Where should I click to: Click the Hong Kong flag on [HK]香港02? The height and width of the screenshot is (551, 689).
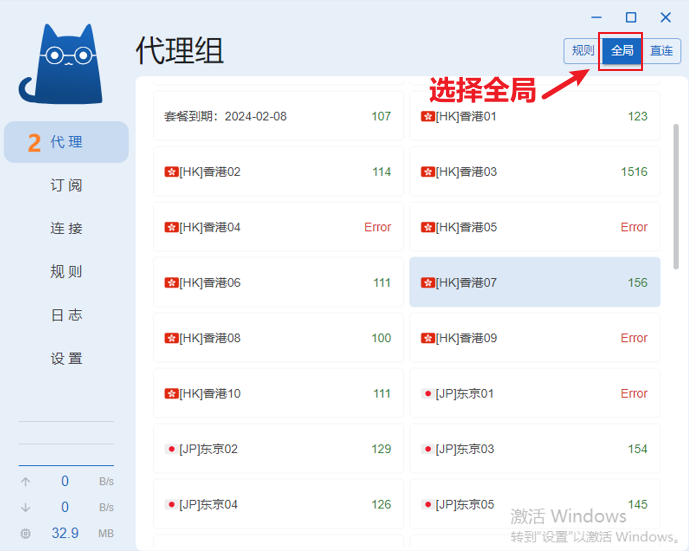pyautogui.click(x=171, y=172)
